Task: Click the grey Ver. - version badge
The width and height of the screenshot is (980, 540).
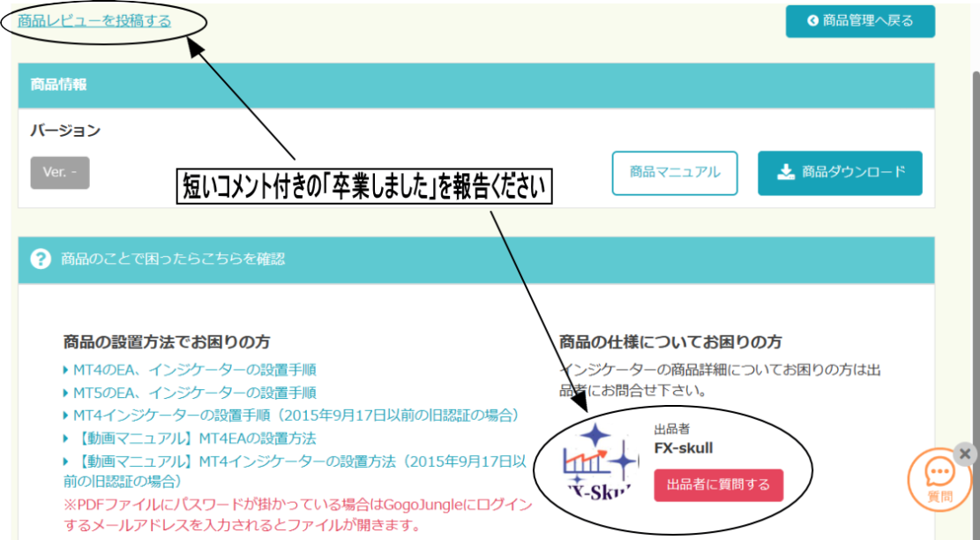Action: [x=60, y=172]
